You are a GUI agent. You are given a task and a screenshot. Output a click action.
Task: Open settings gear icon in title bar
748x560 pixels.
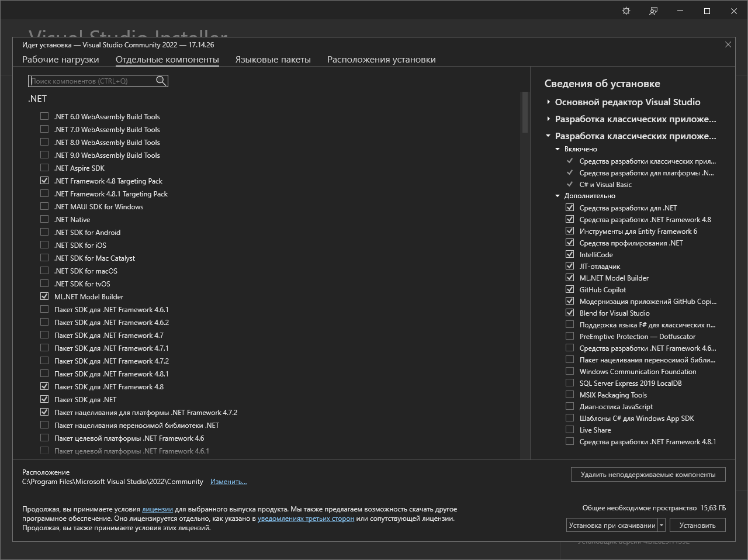pyautogui.click(x=626, y=11)
